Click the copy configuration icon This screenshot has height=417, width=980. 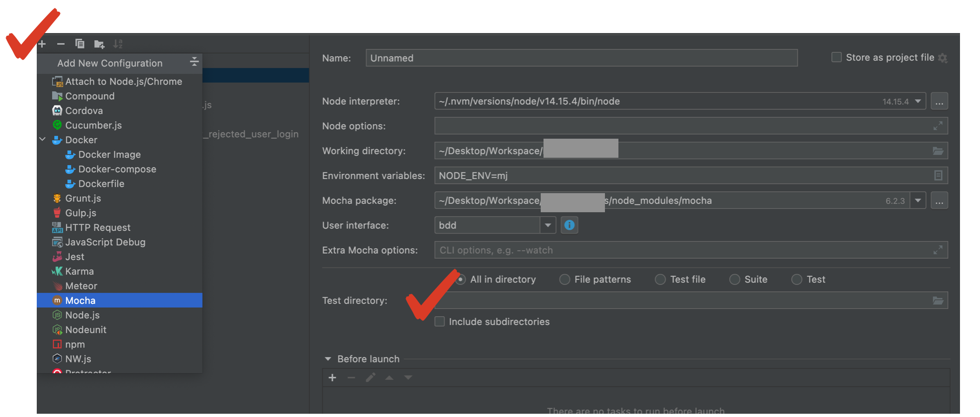[80, 44]
